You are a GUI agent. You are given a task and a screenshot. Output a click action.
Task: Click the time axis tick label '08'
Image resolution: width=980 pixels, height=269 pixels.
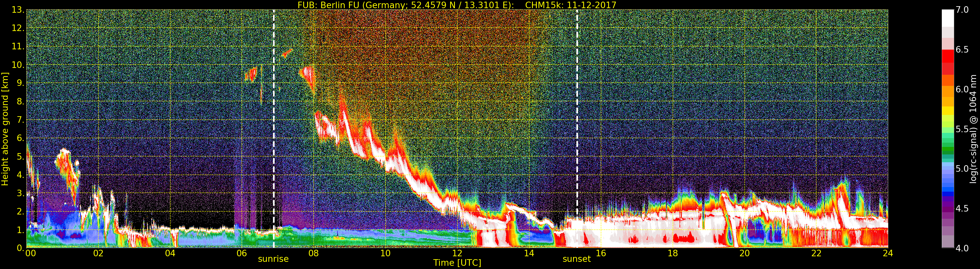(x=313, y=253)
